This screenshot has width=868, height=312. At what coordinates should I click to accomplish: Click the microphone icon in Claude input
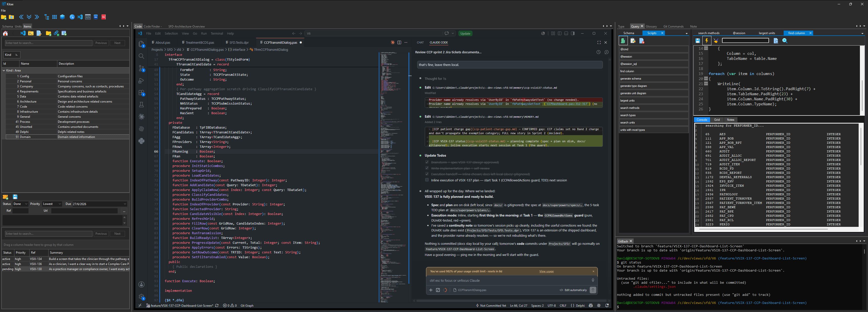tap(593, 280)
